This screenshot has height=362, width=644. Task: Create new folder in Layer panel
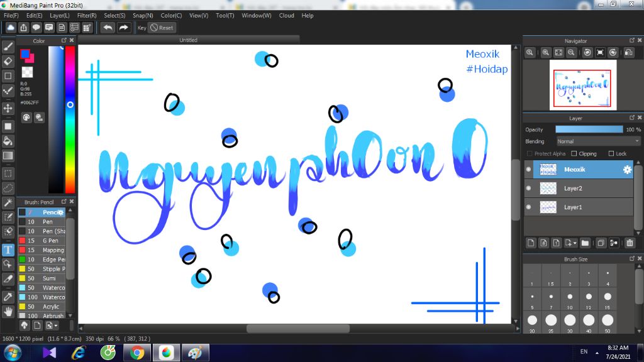click(x=585, y=243)
